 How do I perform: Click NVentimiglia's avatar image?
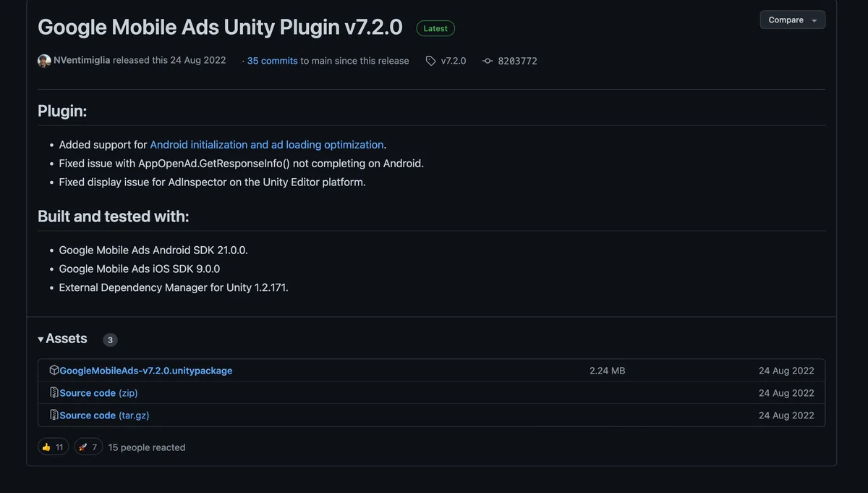[x=44, y=61]
